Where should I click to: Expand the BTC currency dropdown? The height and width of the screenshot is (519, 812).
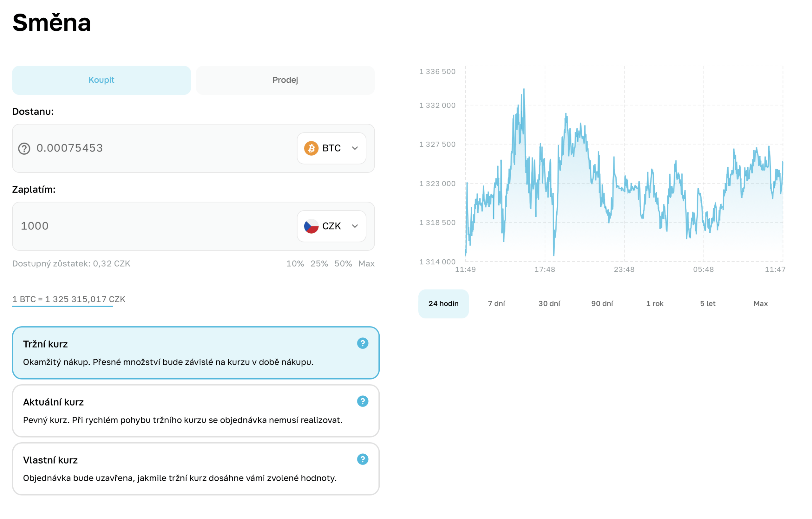(331, 148)
